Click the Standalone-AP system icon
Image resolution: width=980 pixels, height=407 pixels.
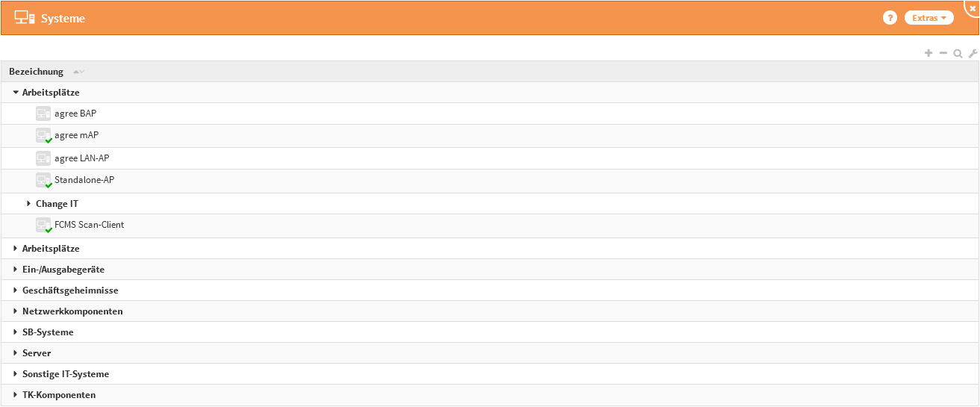coord(43,180)
